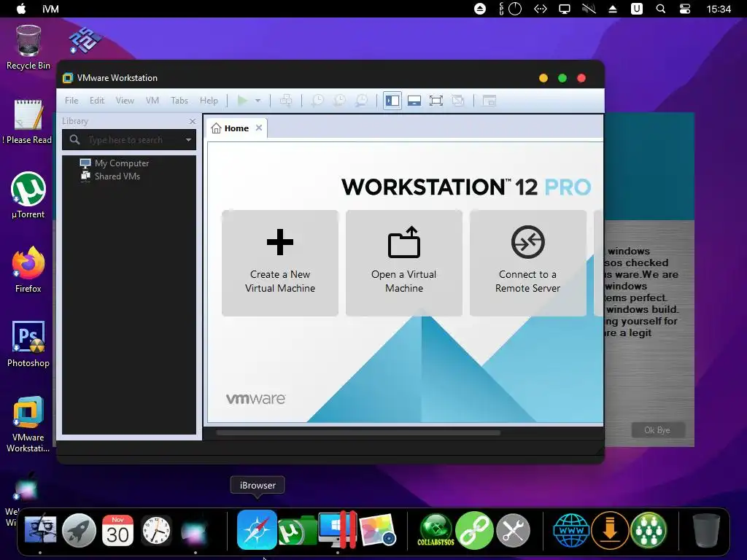Open the File menu
The image size is (747, 560).
tap(71, 101)
